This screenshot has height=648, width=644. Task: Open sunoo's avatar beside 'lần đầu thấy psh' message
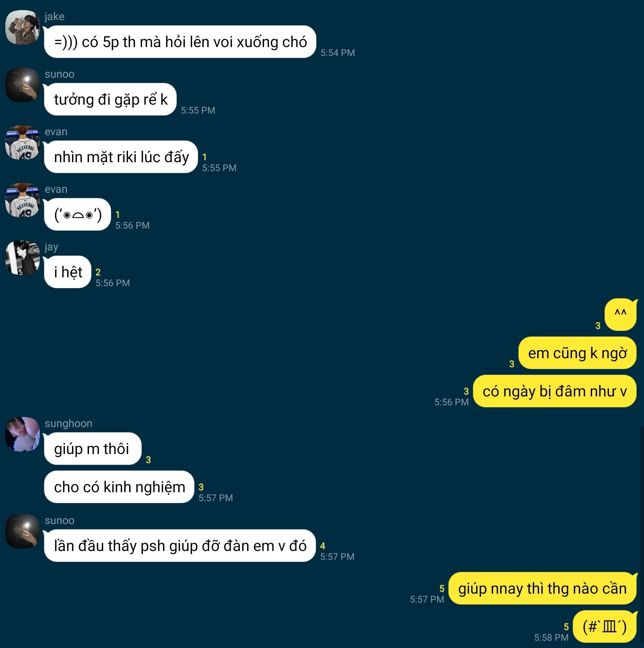coord(23,531)
